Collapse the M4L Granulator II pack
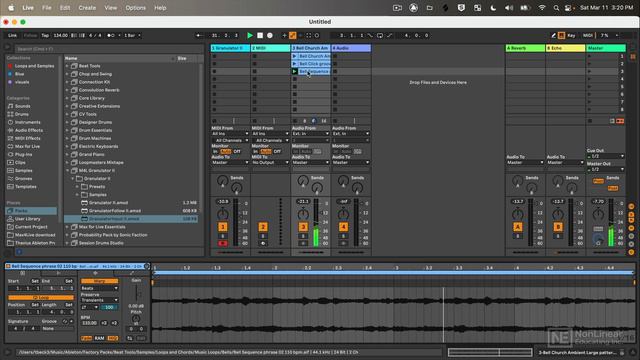 67,171
